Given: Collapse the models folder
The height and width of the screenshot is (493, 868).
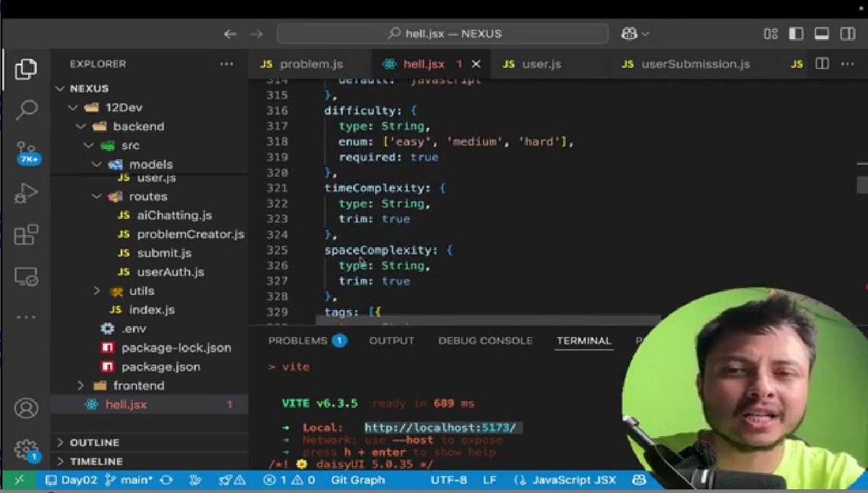Looking at the screenshot, I should pyautogui.click(x=97, y=164).
